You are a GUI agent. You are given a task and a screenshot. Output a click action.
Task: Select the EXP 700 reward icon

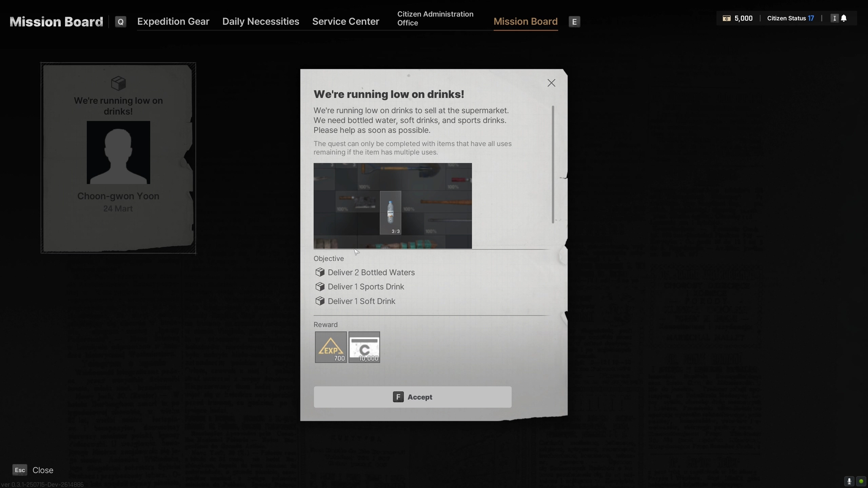[x=331, y=347]
